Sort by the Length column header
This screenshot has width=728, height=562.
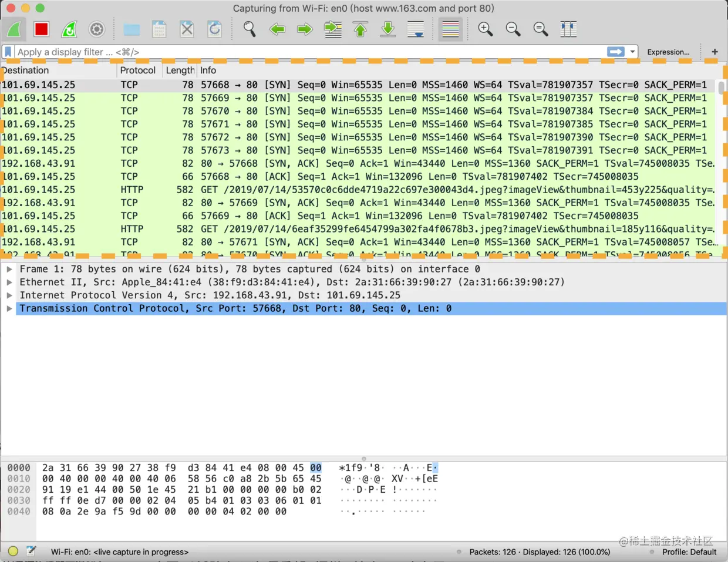(180, 70)
